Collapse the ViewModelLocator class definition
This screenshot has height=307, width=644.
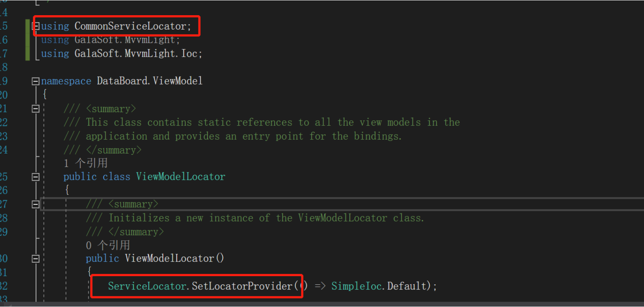[x=35, y=177]
